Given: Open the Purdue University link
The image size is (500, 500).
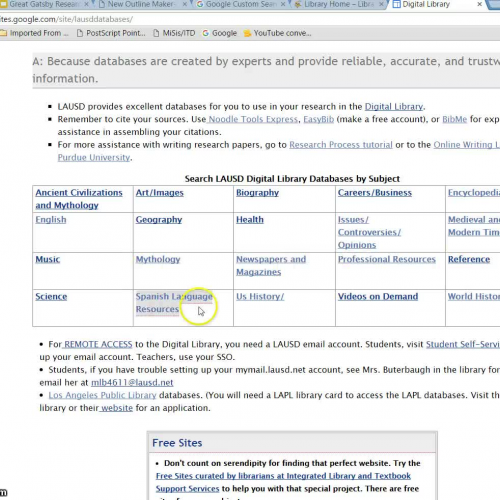Looking at the screenshot, I should click(94, 157).
